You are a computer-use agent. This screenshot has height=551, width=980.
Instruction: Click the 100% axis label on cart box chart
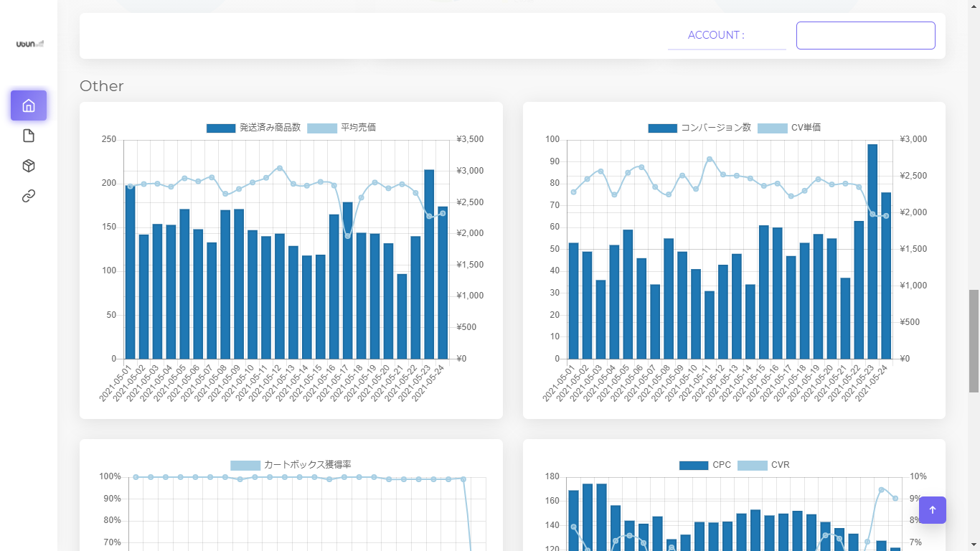coord(110,476)
